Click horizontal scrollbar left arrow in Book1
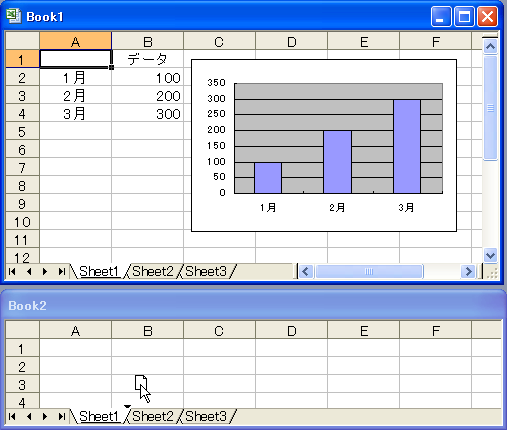507x430 pixels. coord(306,272)
